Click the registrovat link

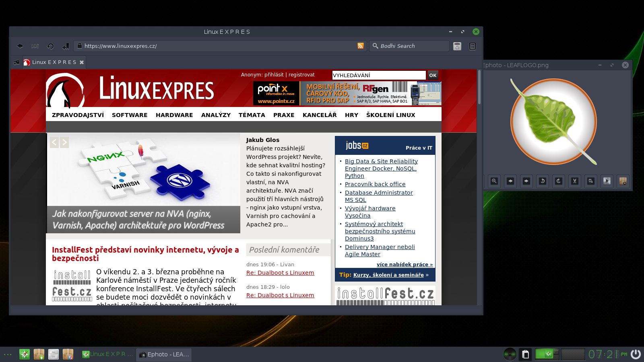pos(301,75)
